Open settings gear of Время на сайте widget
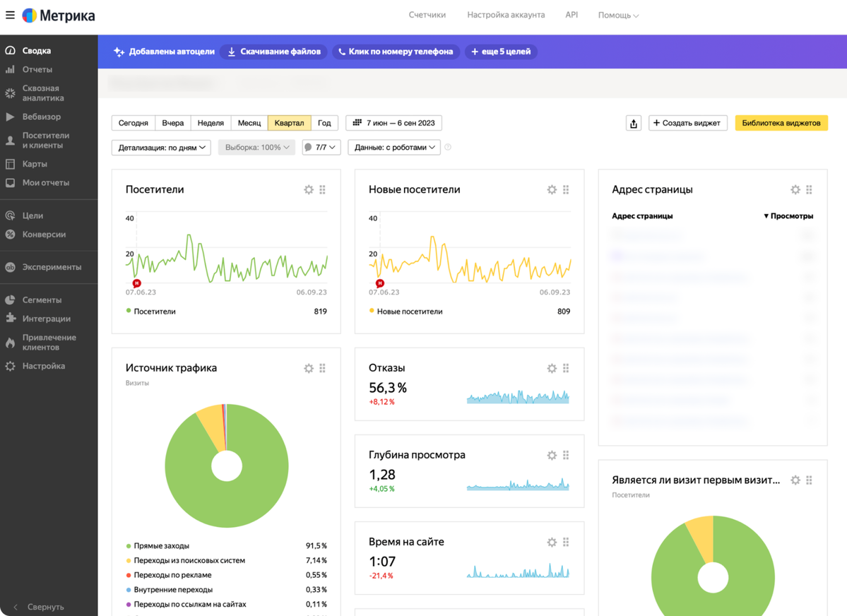847x616 pixels. [552, 542]
